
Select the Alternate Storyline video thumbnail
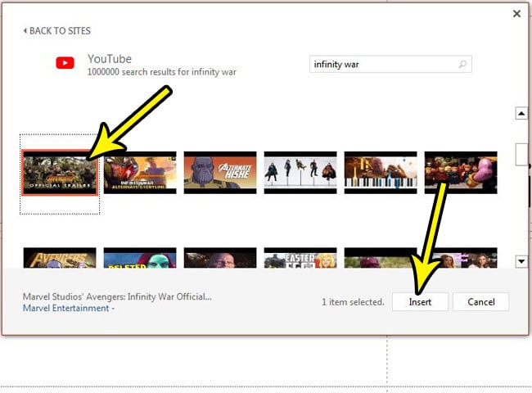click(140, 173)
